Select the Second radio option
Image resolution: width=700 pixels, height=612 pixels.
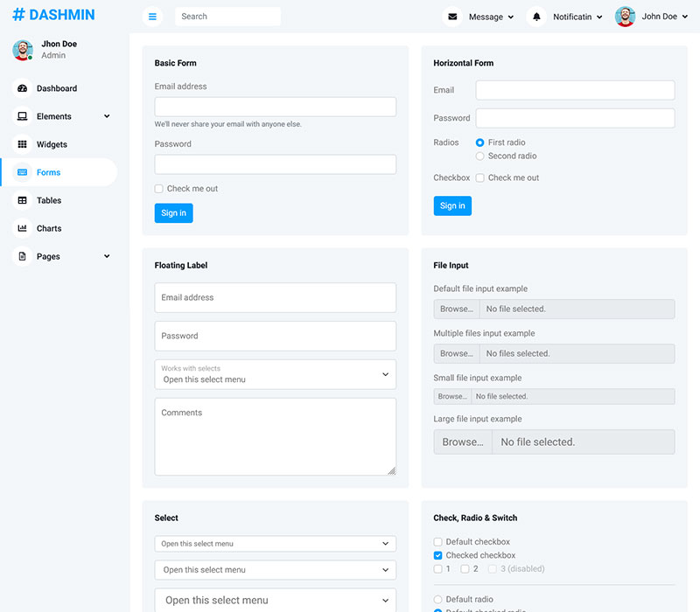point(479,156)
